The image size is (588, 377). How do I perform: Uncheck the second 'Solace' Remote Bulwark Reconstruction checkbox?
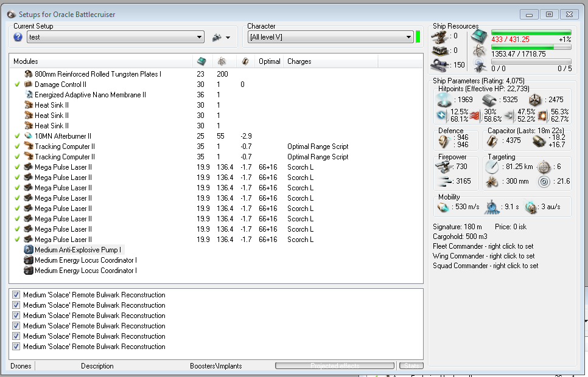tap(16, 305)
